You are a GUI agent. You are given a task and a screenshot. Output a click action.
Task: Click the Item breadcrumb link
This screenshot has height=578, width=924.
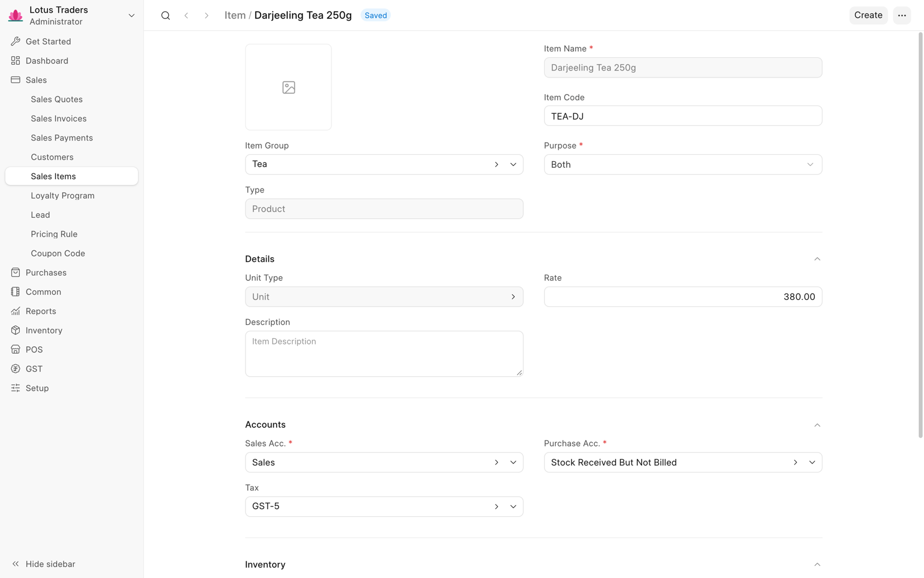(x=235, y=16)
